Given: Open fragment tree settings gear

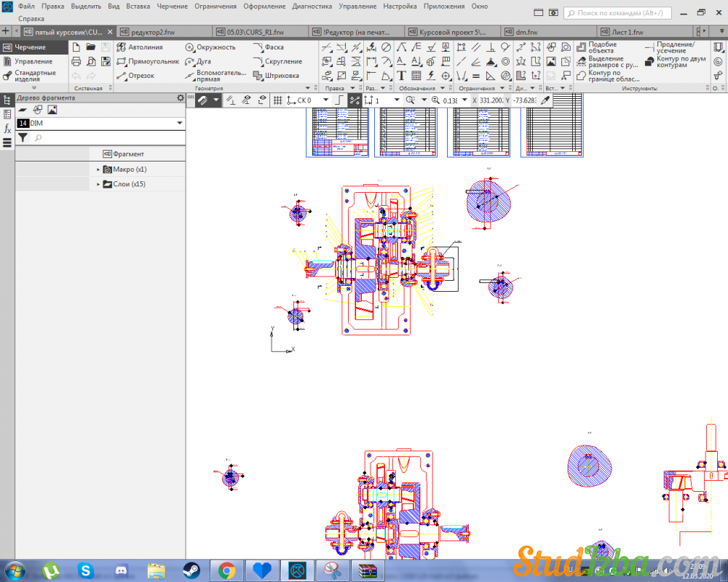Looking at the screenshot, I should click(181, 97).
